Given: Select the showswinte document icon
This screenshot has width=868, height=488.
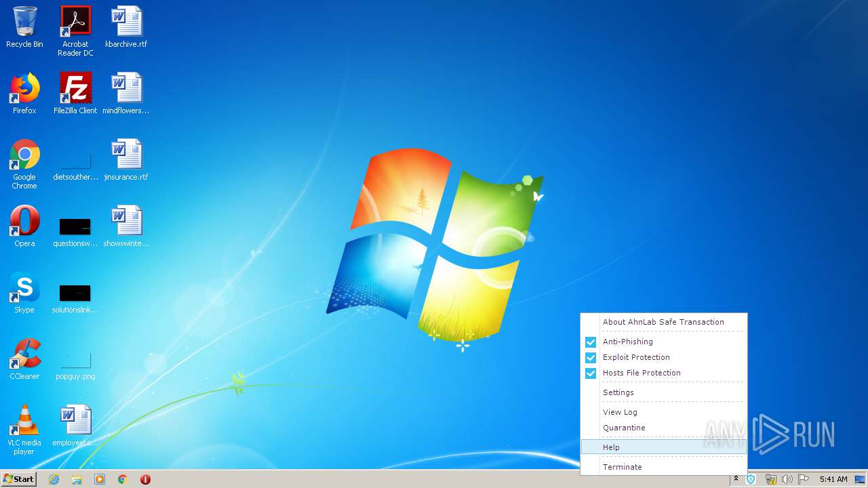Looking at the screenshot, I should pos(126,226).
